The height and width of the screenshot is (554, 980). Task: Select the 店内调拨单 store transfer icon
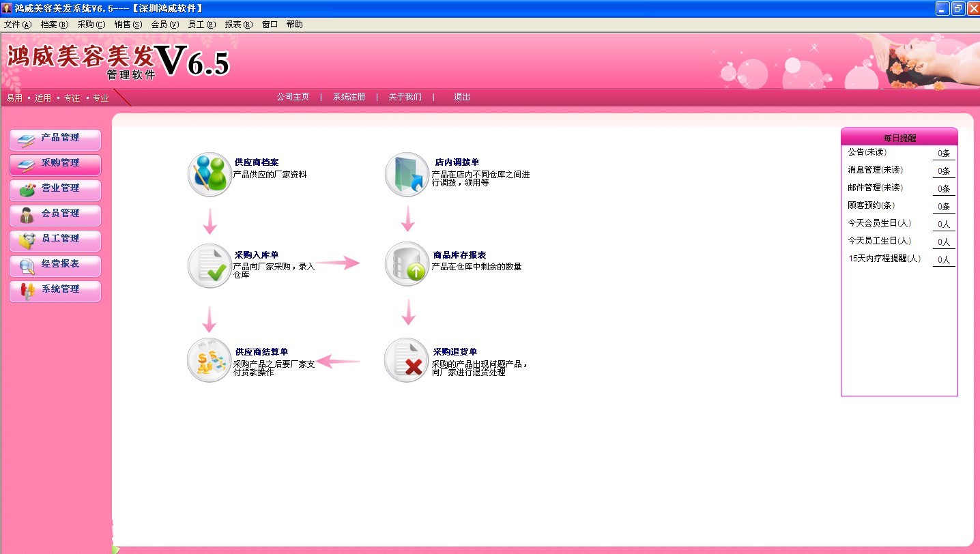pos(407,175)
